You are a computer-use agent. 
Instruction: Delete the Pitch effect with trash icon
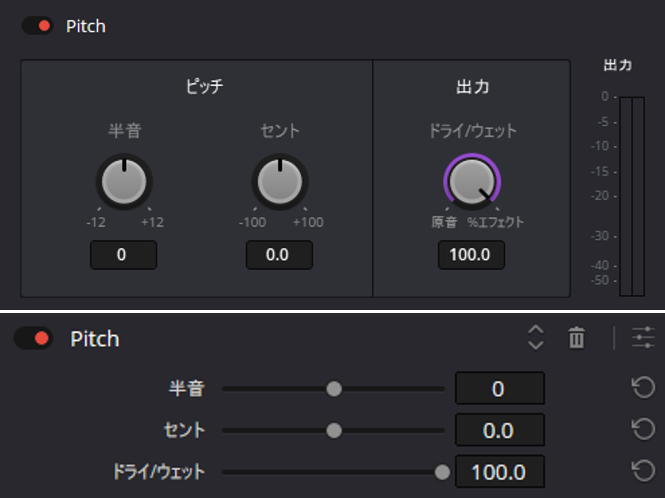coord(576,338)
